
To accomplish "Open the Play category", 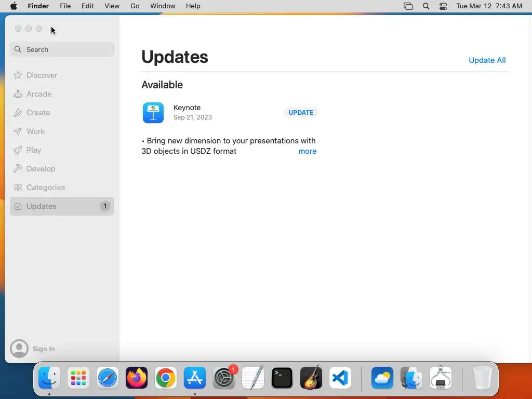I will [x=62, y=150].
